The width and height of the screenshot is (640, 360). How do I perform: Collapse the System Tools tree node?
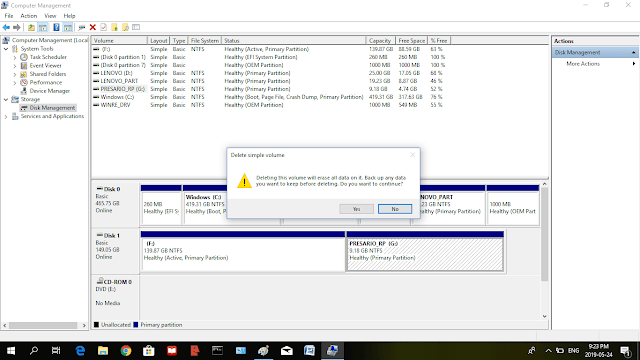[6, 49]
